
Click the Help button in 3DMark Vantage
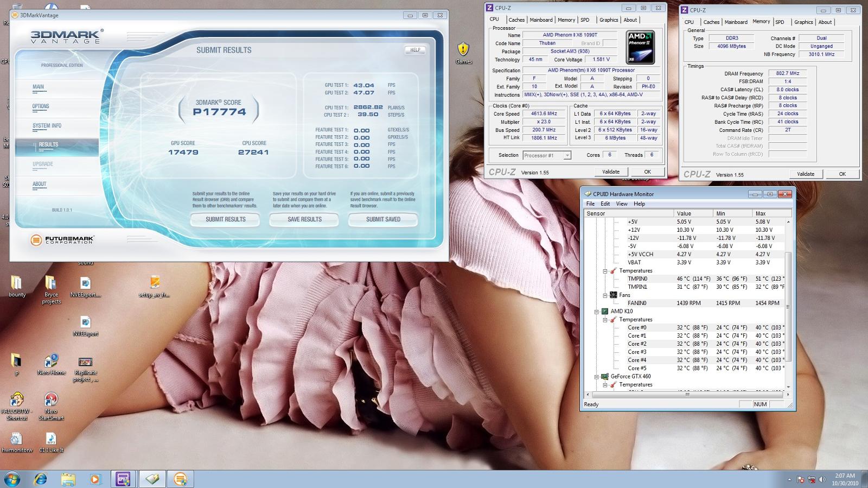coord(415,50)
